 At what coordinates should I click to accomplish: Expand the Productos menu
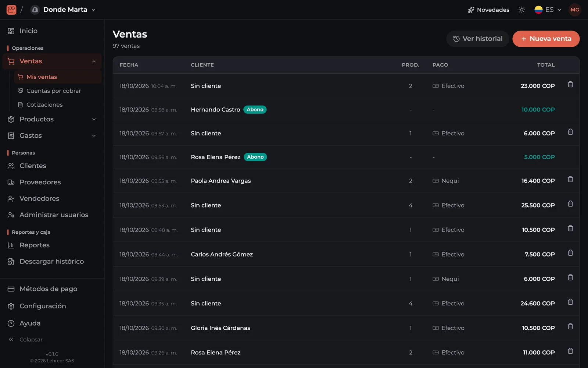coord(52,119)
